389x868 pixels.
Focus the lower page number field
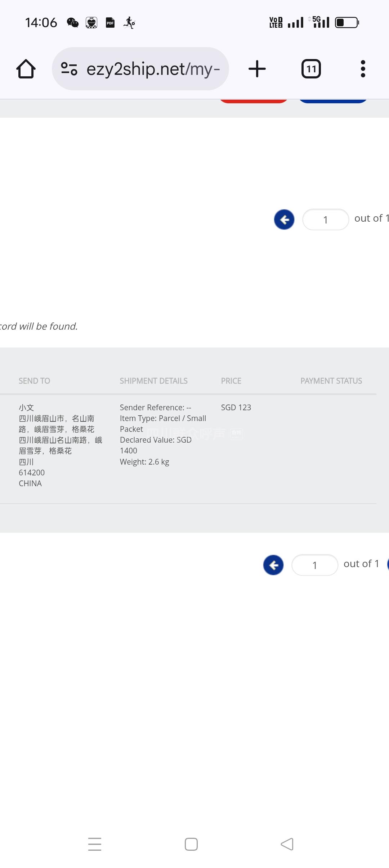click(x=315, y=565)
